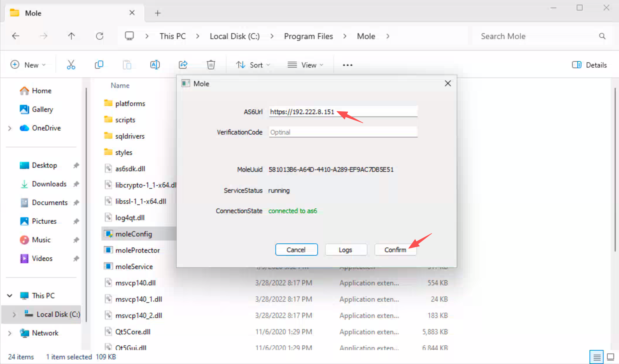Screen dimensions: 619x364
Task: Expand the OneDrive tree node
Action: (10, 128)
